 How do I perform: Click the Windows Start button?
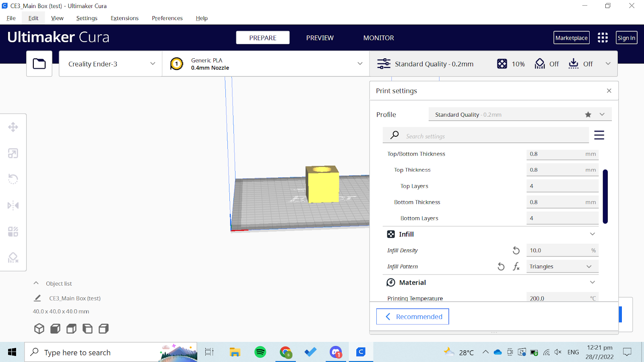pos(12,352)
